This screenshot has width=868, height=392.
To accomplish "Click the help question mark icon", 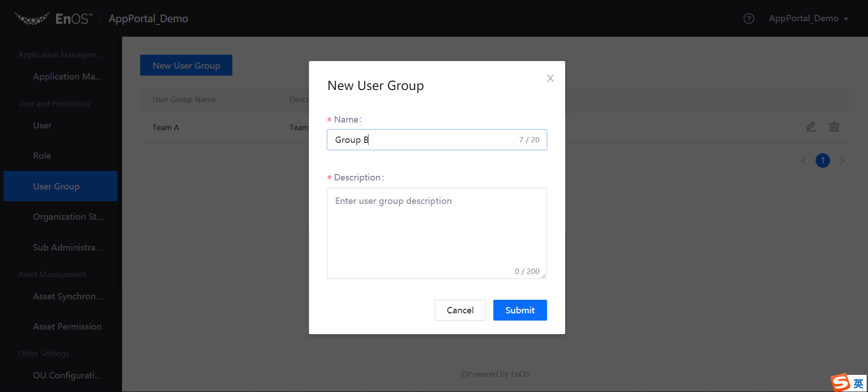I will coord(749,19).
